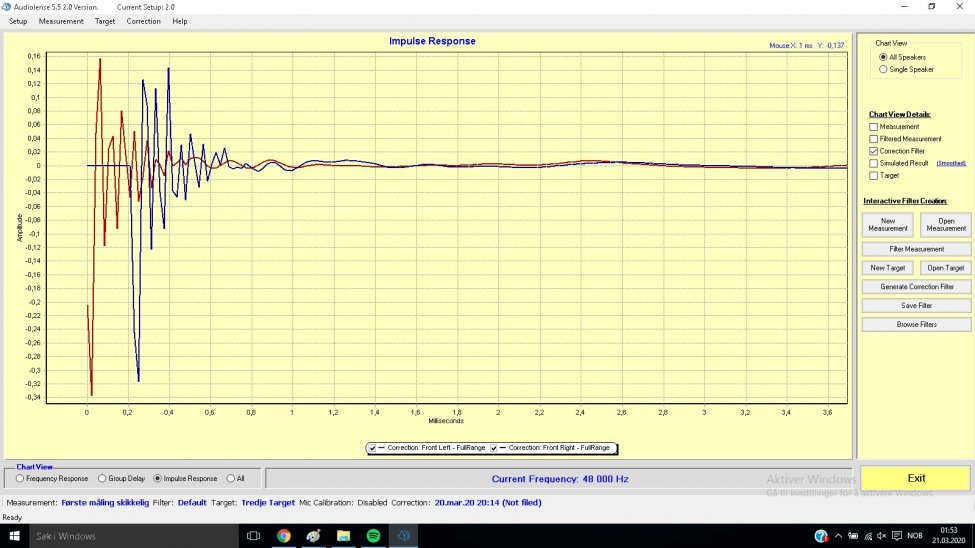Show hidden system tray icons
975x548 pixels.
[838, 536]
